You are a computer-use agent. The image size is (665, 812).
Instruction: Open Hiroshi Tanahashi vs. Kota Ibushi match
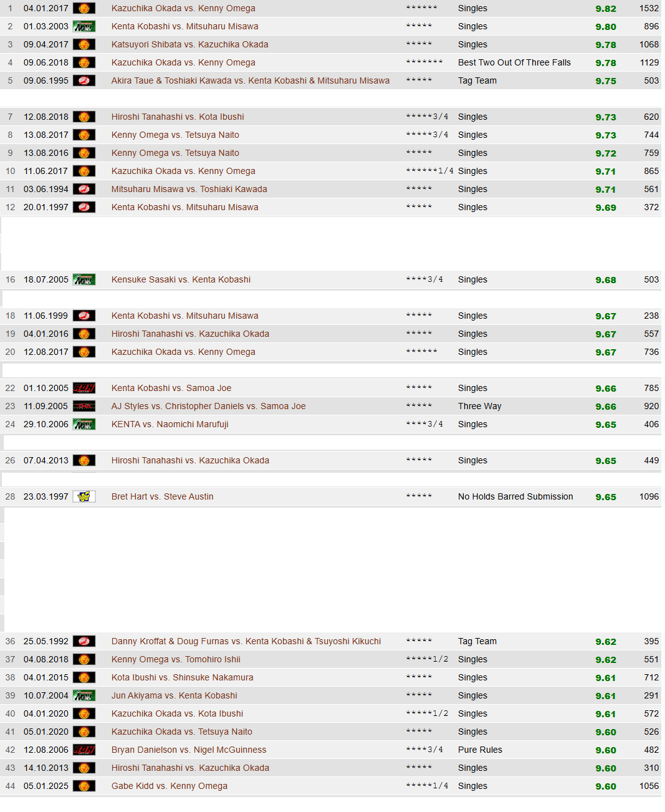pyautogui.click(x=178, y=117)
